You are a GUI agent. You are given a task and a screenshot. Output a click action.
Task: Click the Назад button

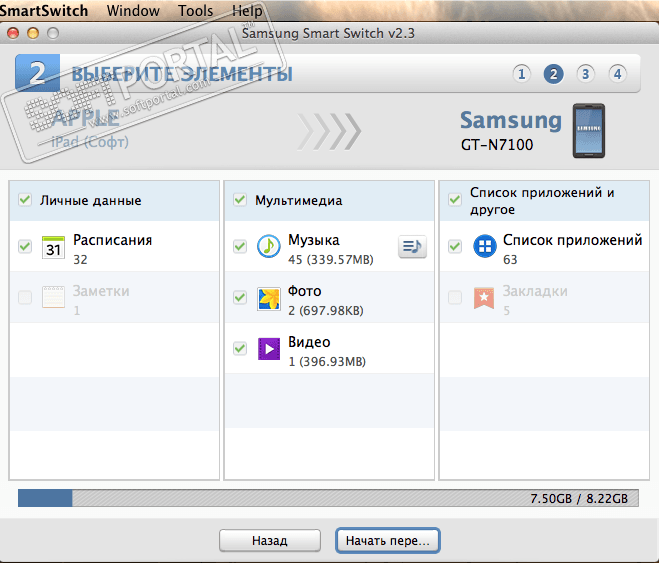click(x=270, y=540)
